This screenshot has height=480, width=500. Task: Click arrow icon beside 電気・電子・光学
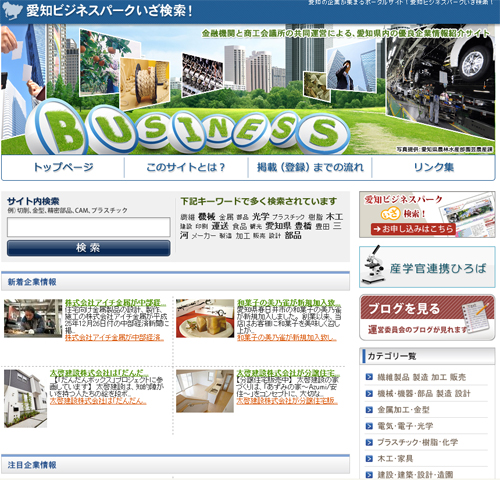coord(369,426)
